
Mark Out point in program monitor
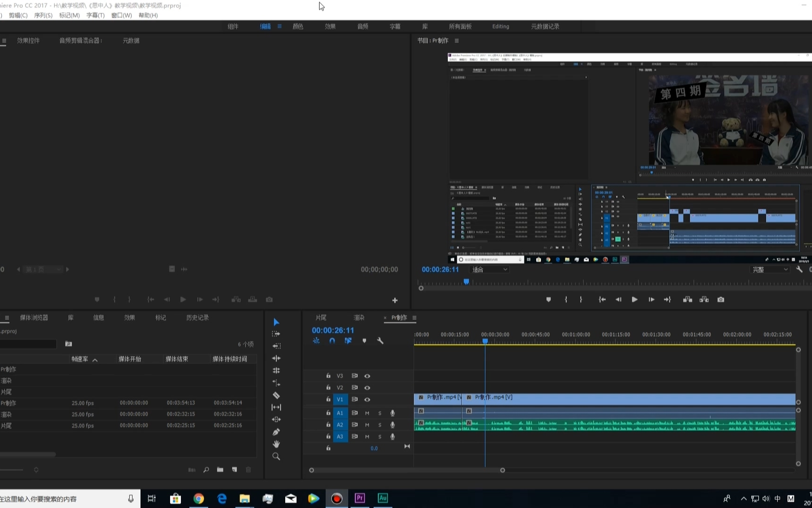(x=581, y=300)
